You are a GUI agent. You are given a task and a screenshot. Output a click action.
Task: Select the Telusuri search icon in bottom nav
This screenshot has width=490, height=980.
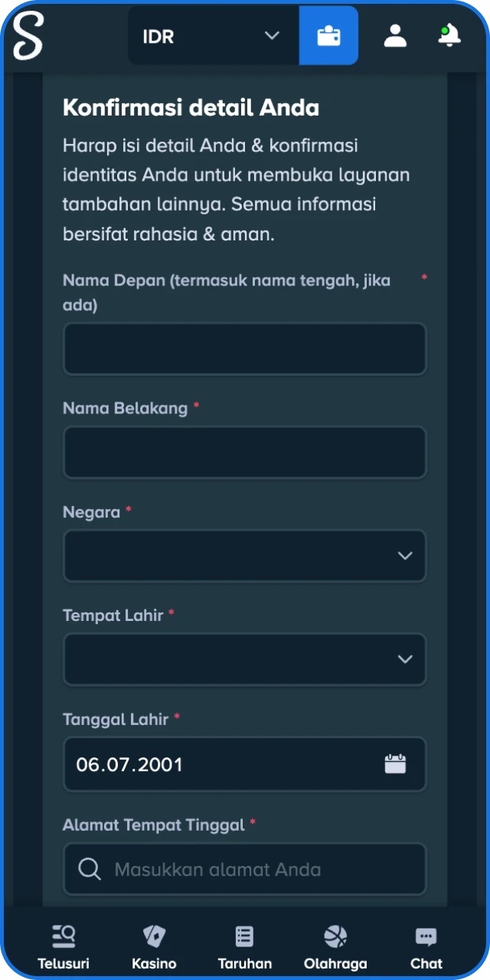coord(63,934)
